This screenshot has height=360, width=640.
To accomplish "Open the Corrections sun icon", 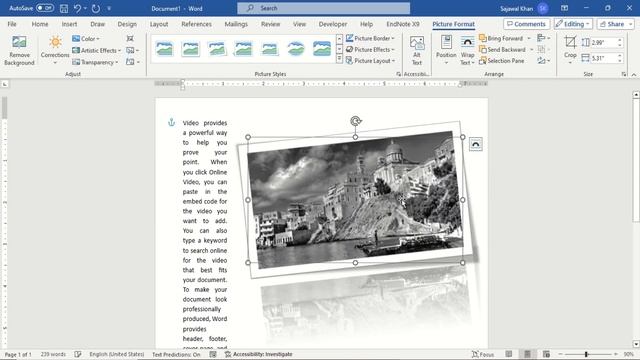I will point(55,42).
